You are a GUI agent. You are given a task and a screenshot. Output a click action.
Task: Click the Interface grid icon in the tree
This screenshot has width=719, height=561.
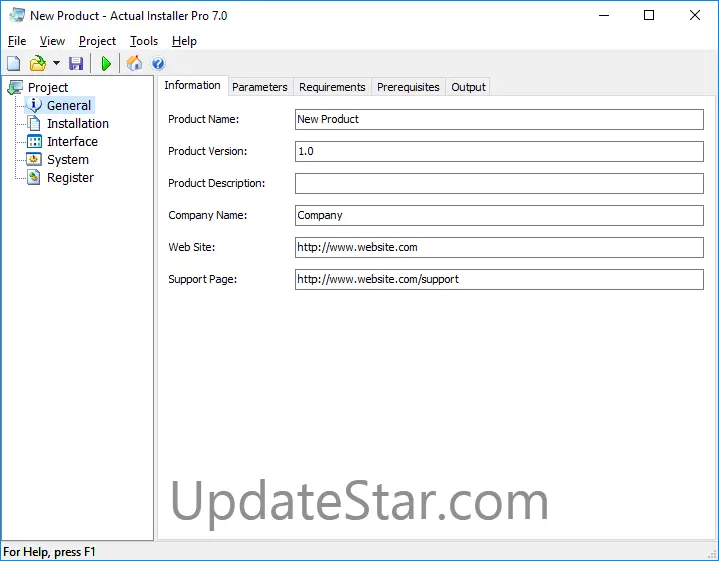tap(34, 141)
